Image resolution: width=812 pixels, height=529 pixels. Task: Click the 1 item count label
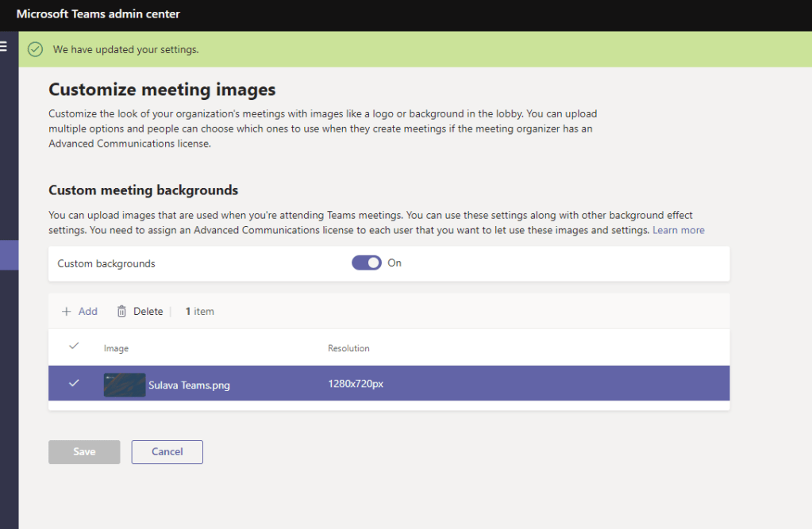point(200,312)
